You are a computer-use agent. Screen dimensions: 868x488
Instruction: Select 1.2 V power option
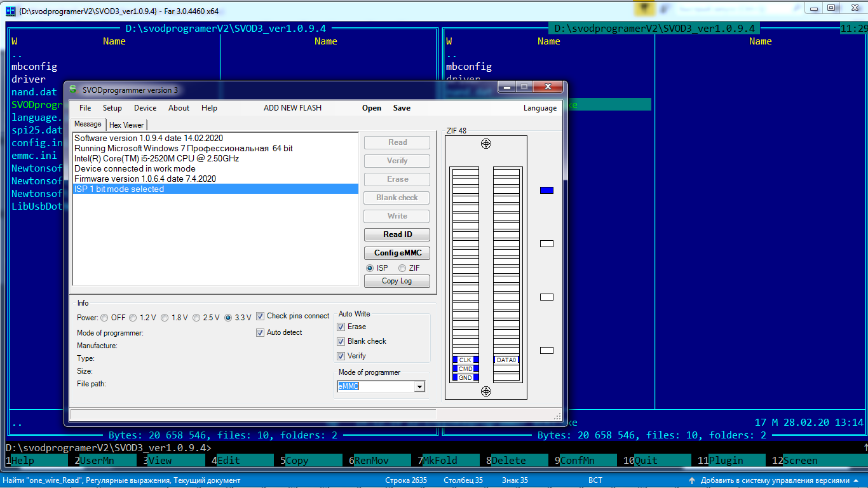pyautogui.click(x=133, y=318)
